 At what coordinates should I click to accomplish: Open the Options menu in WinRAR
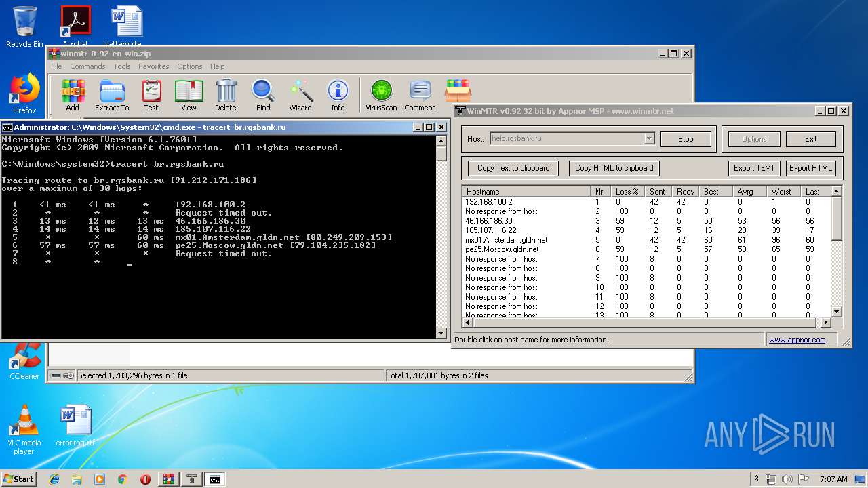tap(190, 66)
